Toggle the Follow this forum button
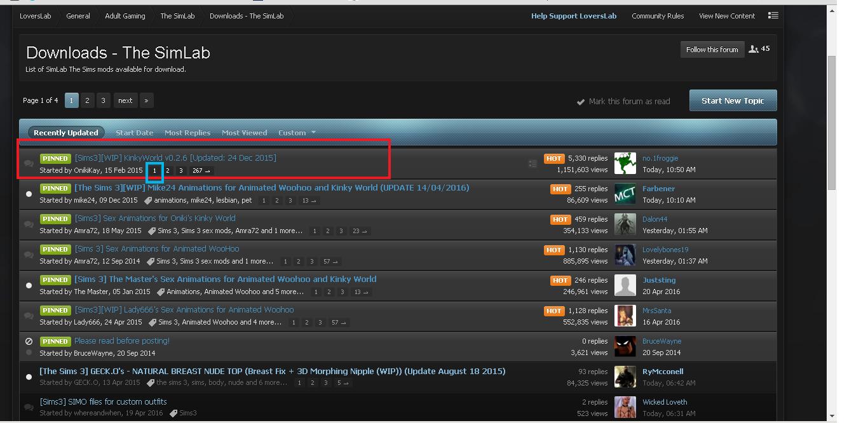Viewport: 868px width, 423px height. tap(712, 50)
